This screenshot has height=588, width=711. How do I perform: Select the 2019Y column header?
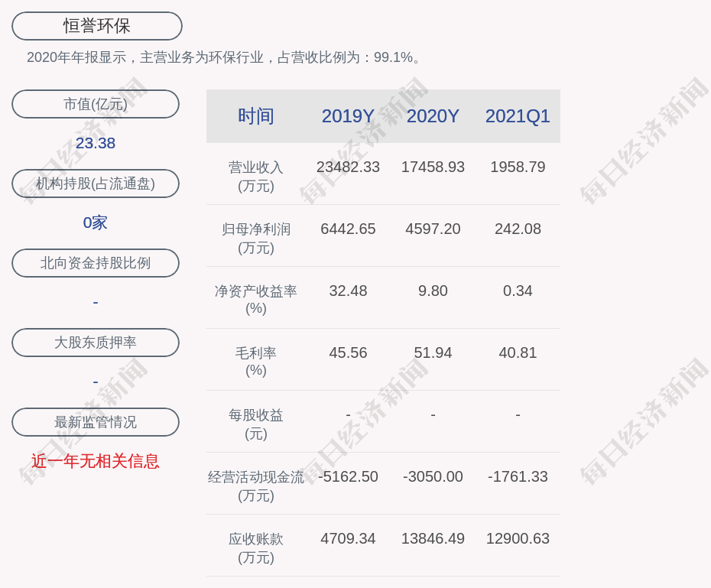coord(348,116)
